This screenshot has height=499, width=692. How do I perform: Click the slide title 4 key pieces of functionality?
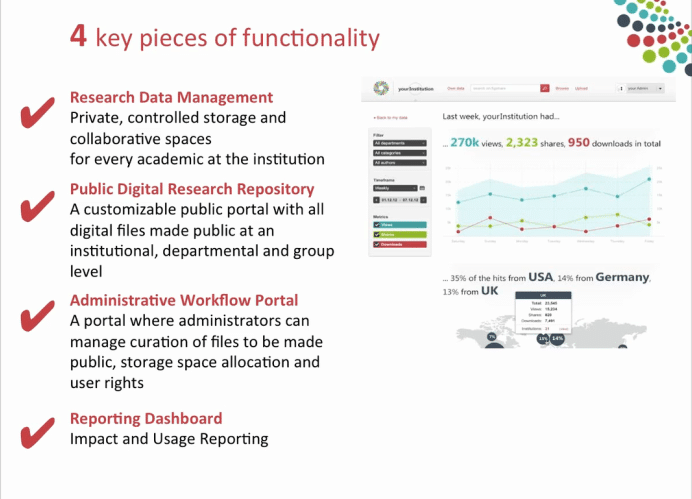(x=225, y=37)
